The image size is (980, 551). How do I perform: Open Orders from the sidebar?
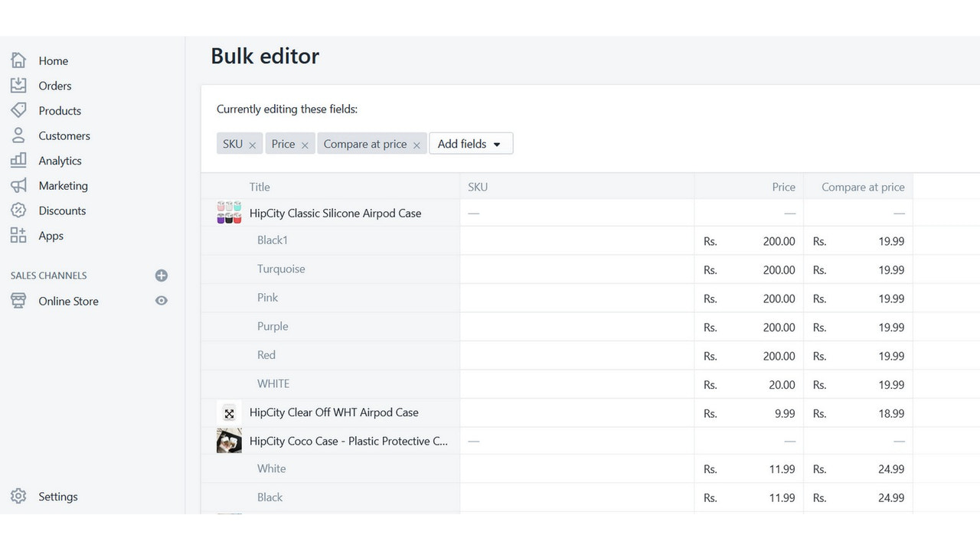pos(18,85)
